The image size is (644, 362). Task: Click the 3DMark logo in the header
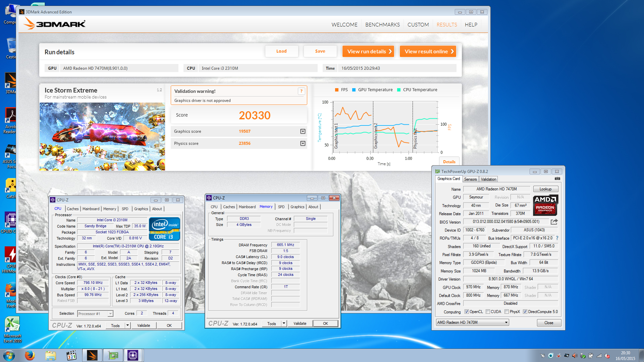55,24
